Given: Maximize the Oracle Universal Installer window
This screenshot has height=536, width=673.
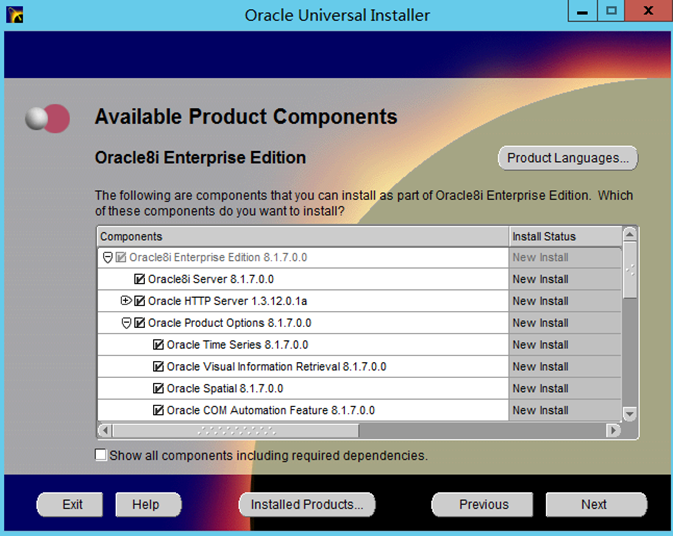Looking at the screenshot, I should (x=611, y=11).
